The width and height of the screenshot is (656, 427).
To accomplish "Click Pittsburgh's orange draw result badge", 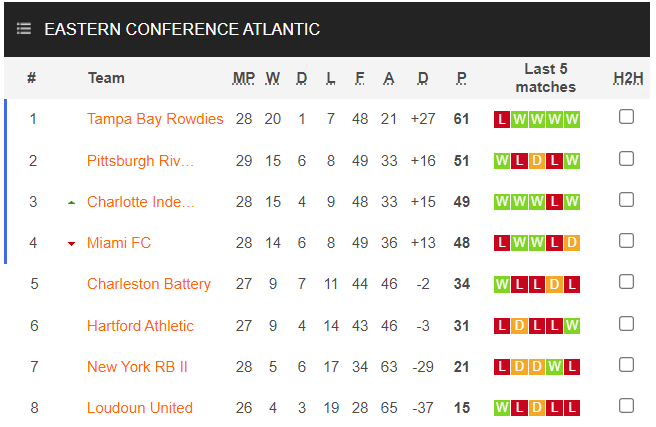I will coord(537,161).
